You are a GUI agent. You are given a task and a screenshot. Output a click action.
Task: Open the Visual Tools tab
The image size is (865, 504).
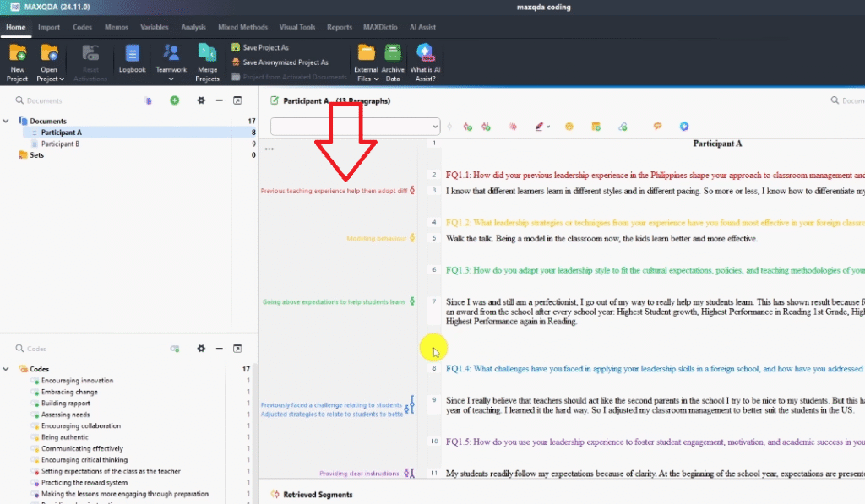(x=296, y=27)
